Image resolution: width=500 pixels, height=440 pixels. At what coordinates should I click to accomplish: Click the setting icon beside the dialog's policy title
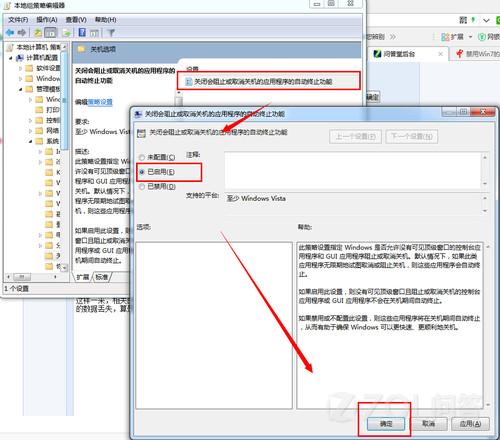(141, 133)
